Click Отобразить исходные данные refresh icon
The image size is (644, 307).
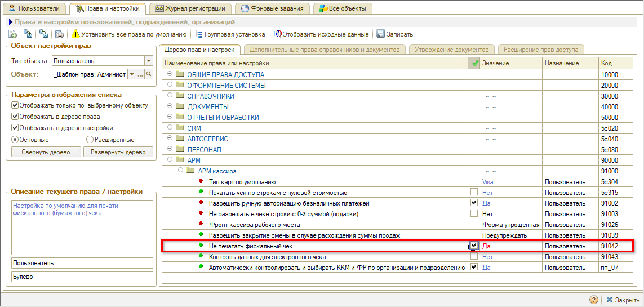(277, 34)
